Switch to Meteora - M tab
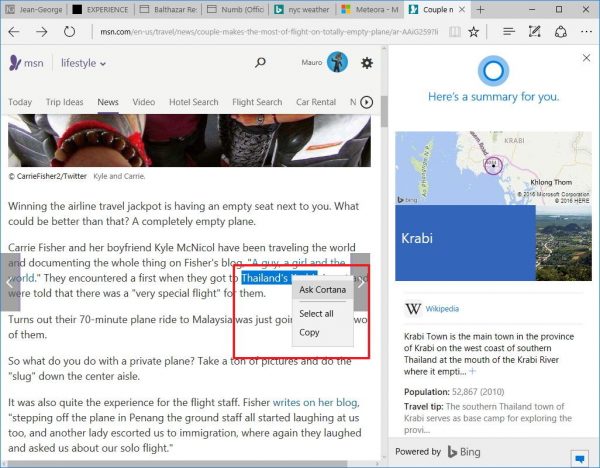Viewport: 600px width, 468px height. pos(370,10)
